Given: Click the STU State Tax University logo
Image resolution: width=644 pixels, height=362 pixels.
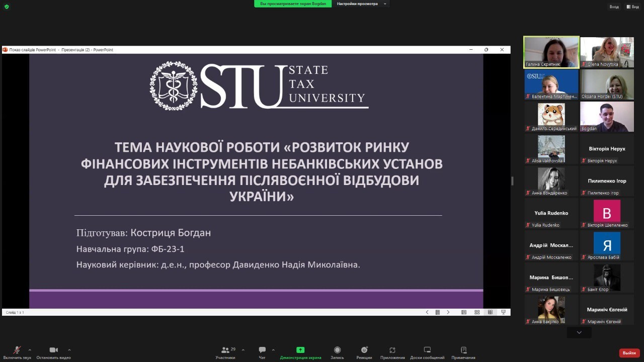Looking at the screenshot, I should tap(259, 86).
